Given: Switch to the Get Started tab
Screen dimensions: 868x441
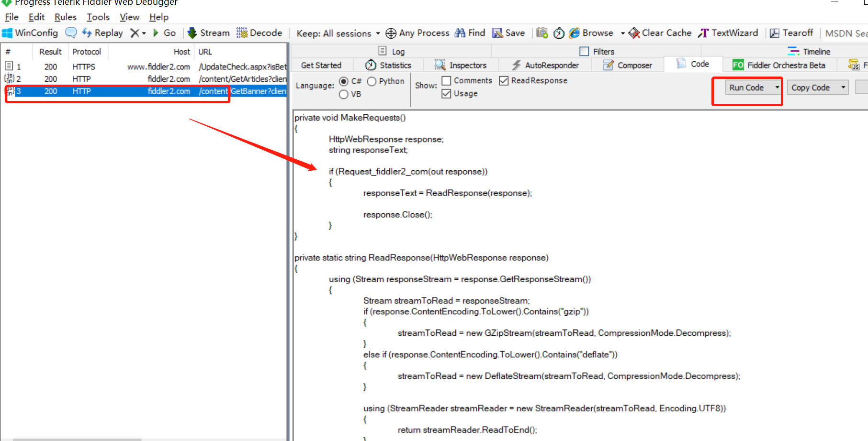Looking at the screenshot, I should click(321, 65).
